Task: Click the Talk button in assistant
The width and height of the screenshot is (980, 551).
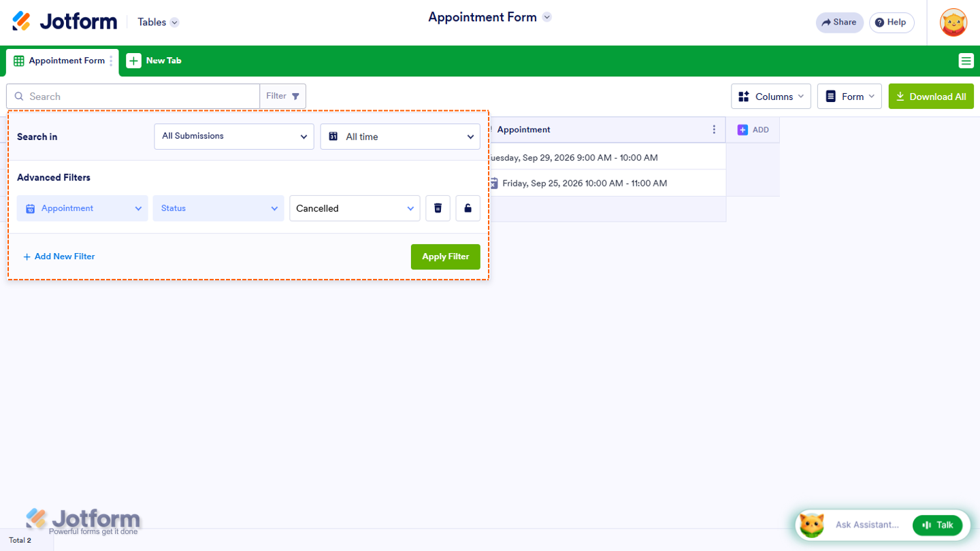Action: click(938, 524)
